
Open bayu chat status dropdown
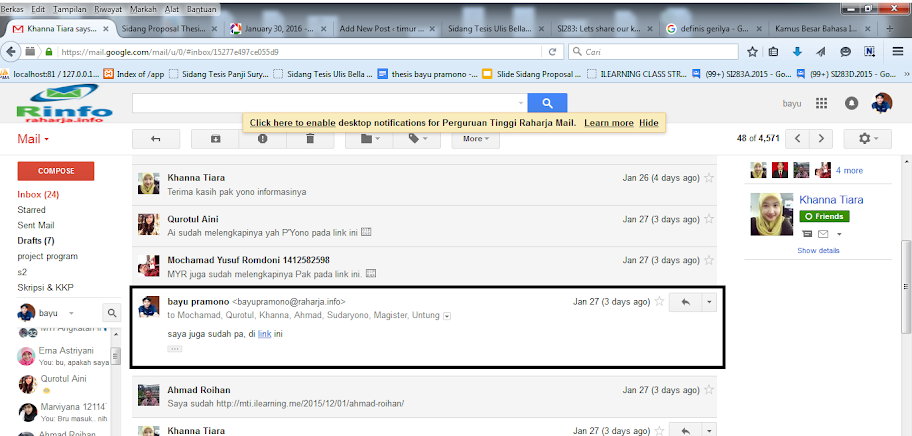pyautogui.click(x=71, y=313)
